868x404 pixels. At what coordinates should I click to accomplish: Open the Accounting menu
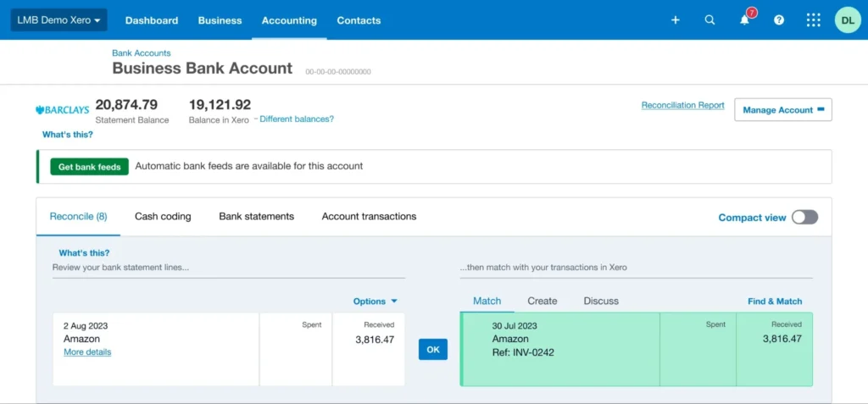click(289, 20)
